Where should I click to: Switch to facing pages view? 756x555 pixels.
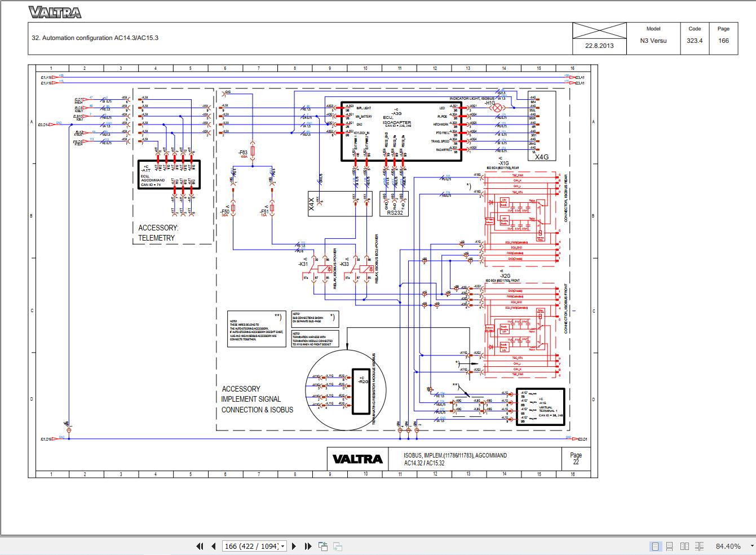(x=684, y=546)
